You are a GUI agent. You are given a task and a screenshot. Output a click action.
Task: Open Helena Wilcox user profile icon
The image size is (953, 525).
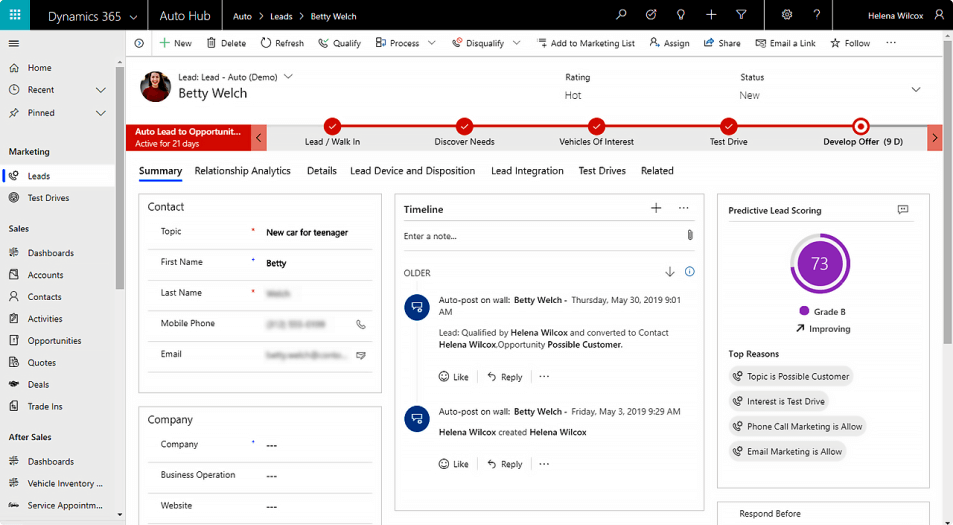(939, 15)
